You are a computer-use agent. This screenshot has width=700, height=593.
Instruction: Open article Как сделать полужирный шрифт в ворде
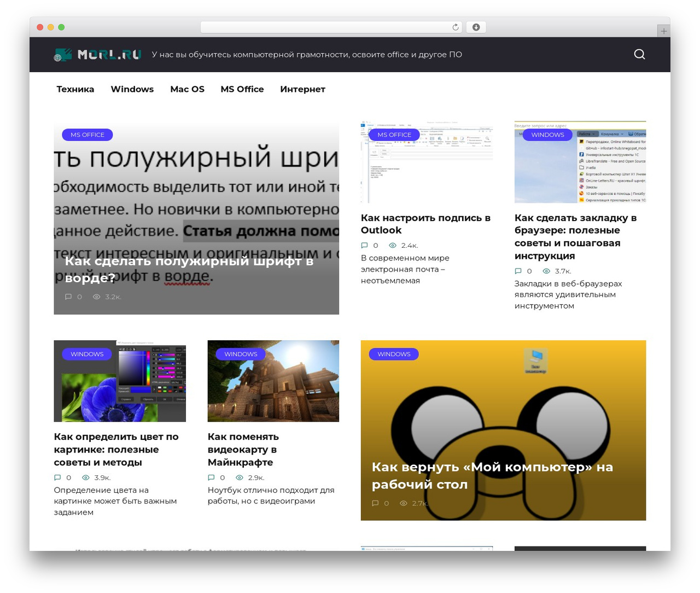189,269
